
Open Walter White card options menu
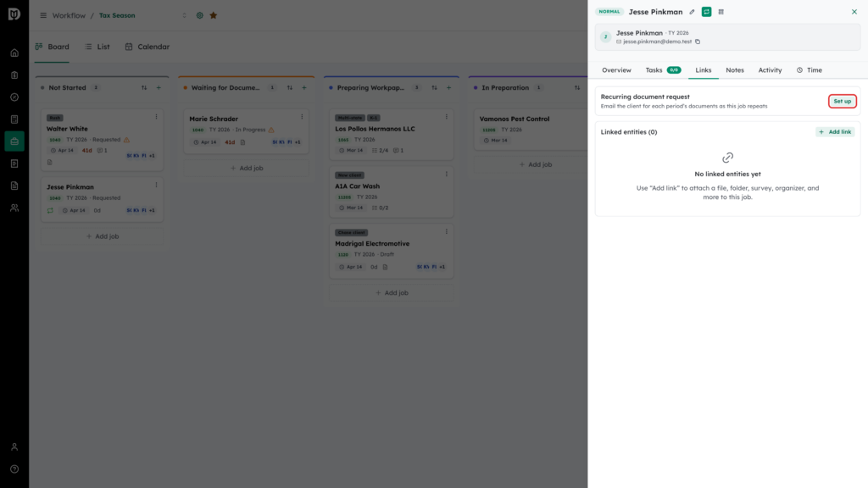(156, 117)
